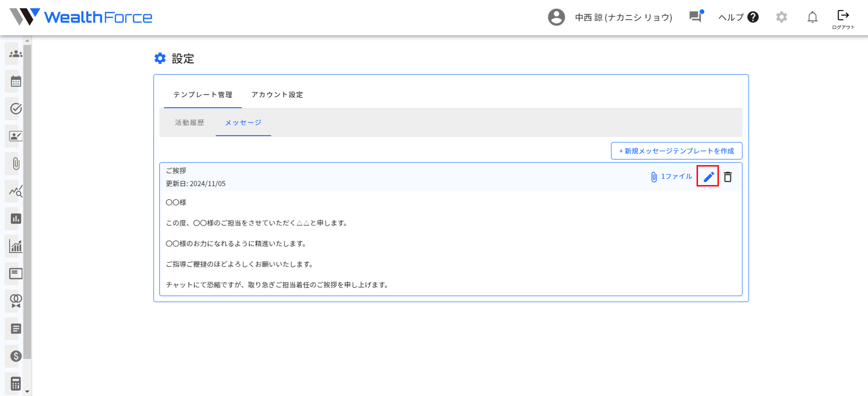
Task: Open the dollar sign sidebar icon
Action: pos(16,356)
